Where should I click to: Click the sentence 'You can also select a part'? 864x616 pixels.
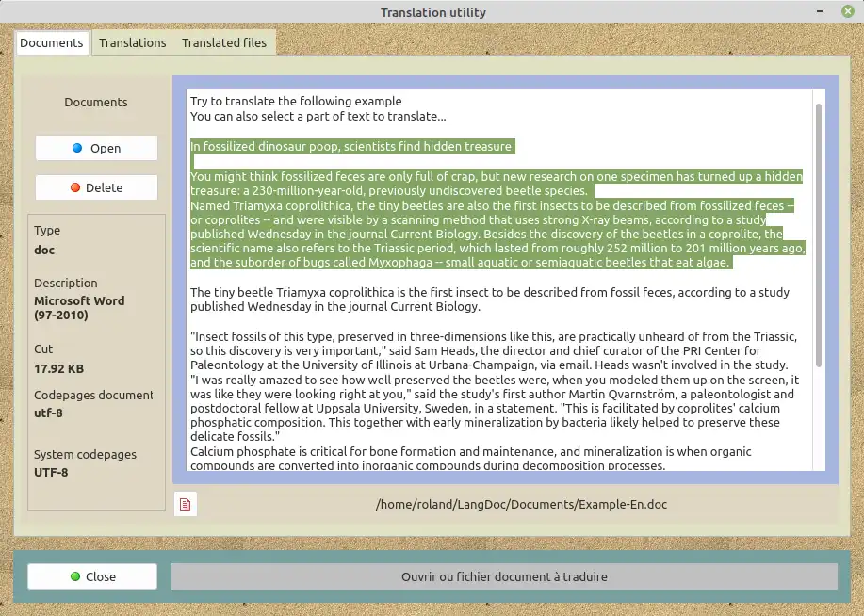click(x=318, y=116)
